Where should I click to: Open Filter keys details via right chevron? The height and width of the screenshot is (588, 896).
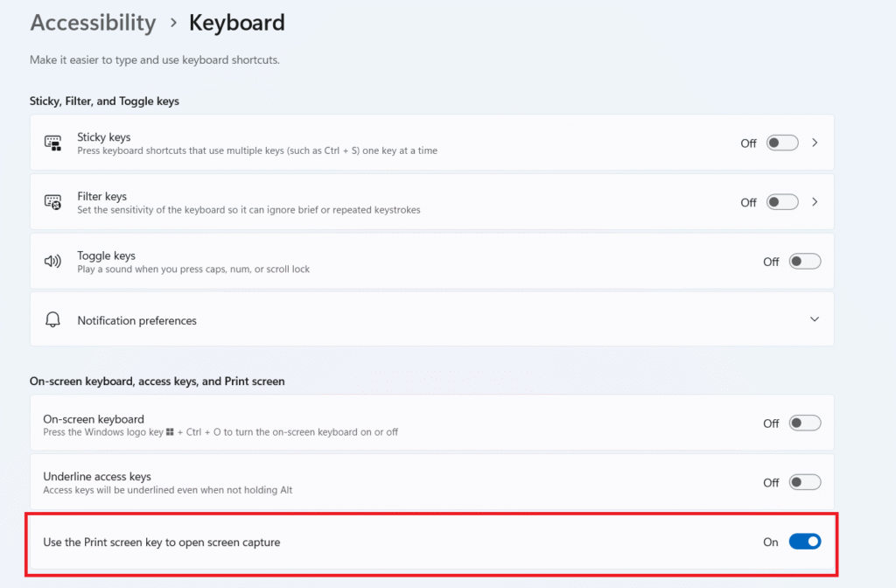[815, 202]
